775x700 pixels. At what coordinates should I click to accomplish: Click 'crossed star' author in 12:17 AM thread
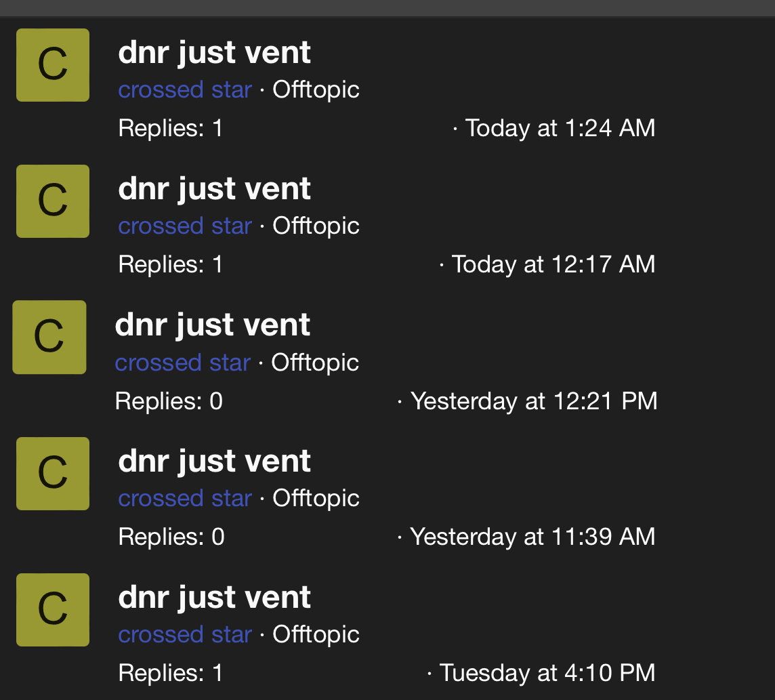coord(186,226)
